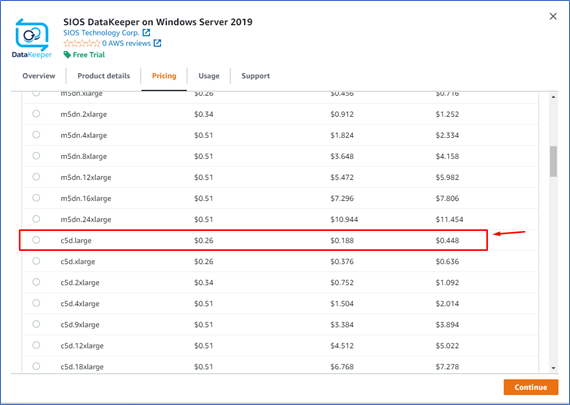
Task: Choose the c5d.large instance radio button
Action: tap(36, 240)
